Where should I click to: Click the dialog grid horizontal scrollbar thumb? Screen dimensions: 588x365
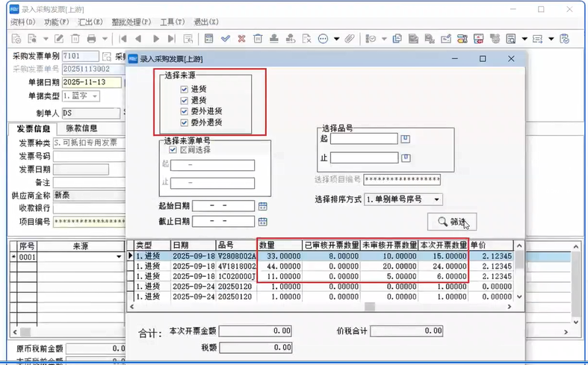point(370,307)
